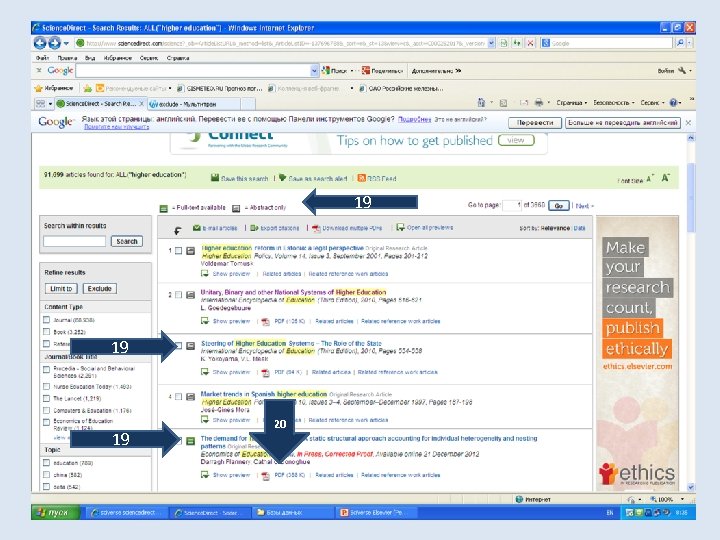The image size is (720, 540).
Task: Increase font size with the larger A icon
Action: click(665, 178)
